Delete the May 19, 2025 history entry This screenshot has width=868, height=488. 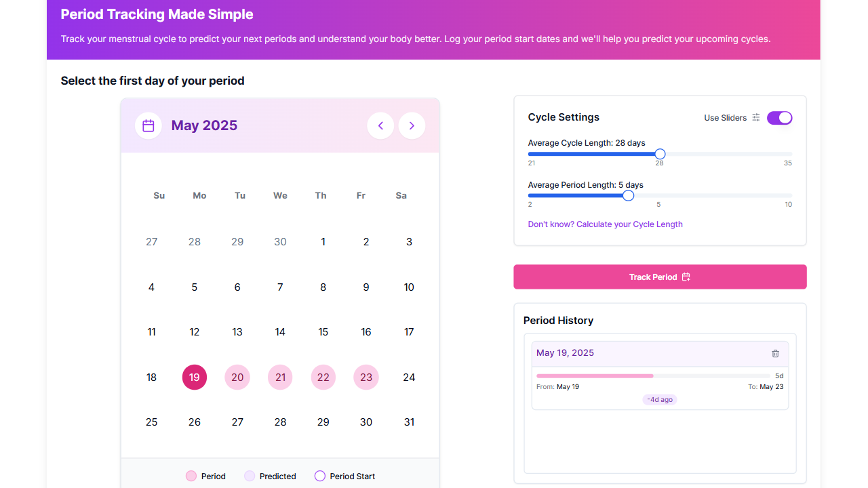(775, 353)
